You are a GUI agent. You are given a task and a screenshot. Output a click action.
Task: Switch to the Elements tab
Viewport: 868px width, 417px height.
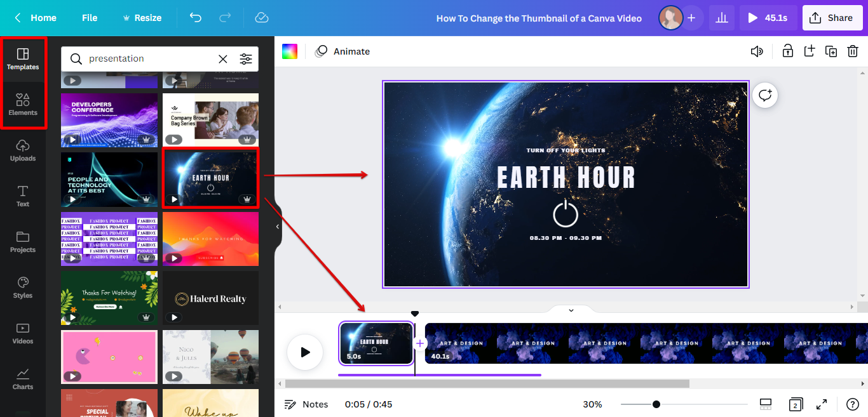pyautogui.click(x=23, y=105)
